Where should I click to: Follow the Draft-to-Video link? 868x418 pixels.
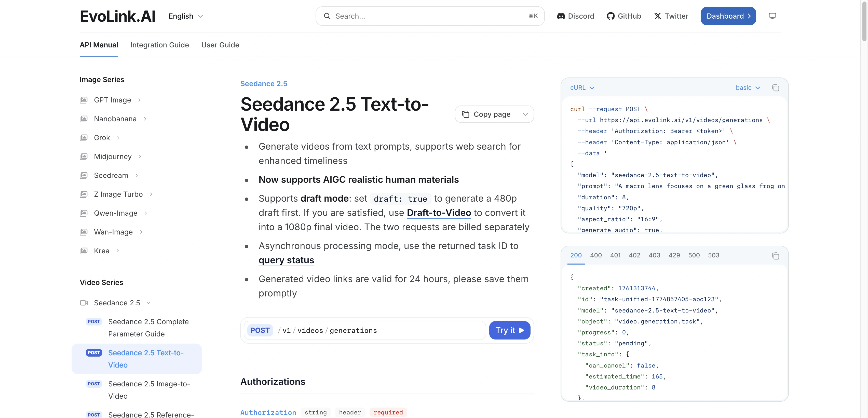point(439,213)
